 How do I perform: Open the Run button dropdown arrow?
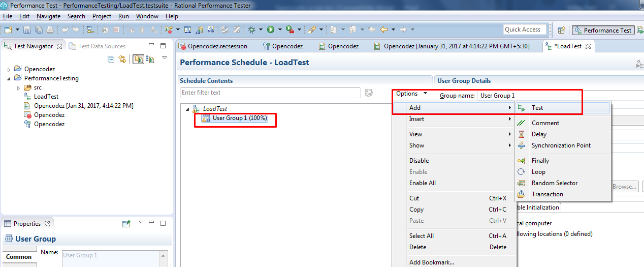pyautogui.click(x=279, y=30)
